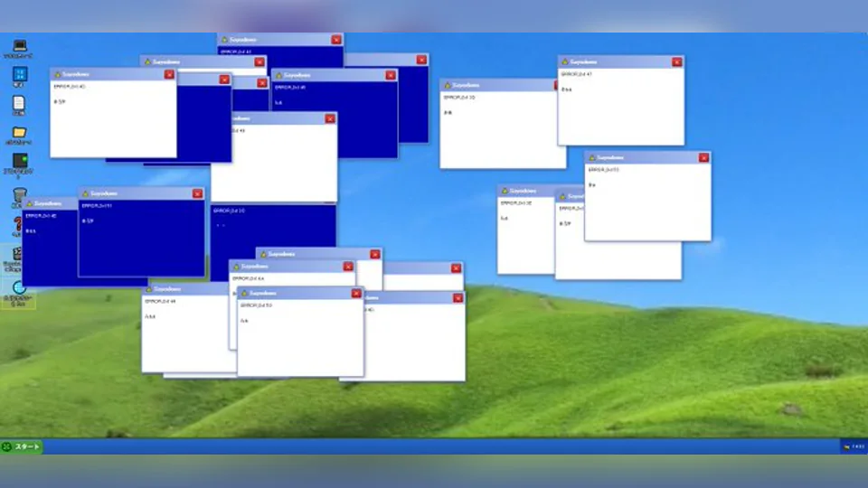This screenshot has width=868, height=488.
Task: Click warning icon of topmost blue error window
Action: 224,40
